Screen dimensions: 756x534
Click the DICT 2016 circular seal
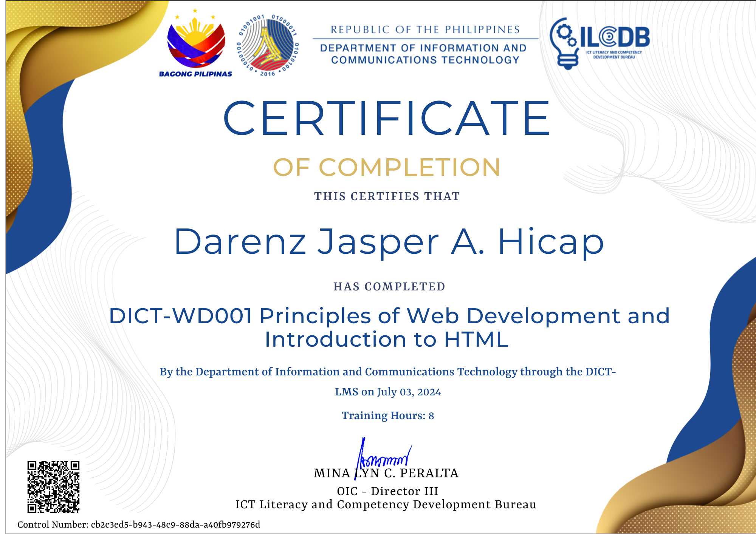[268, 45]
